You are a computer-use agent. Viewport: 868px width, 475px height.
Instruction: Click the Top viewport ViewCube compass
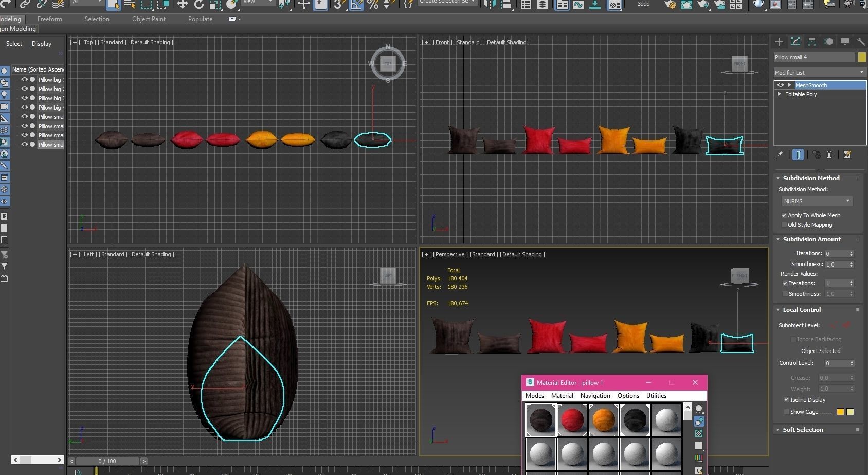pyautogui.click(x=388, y=64)
